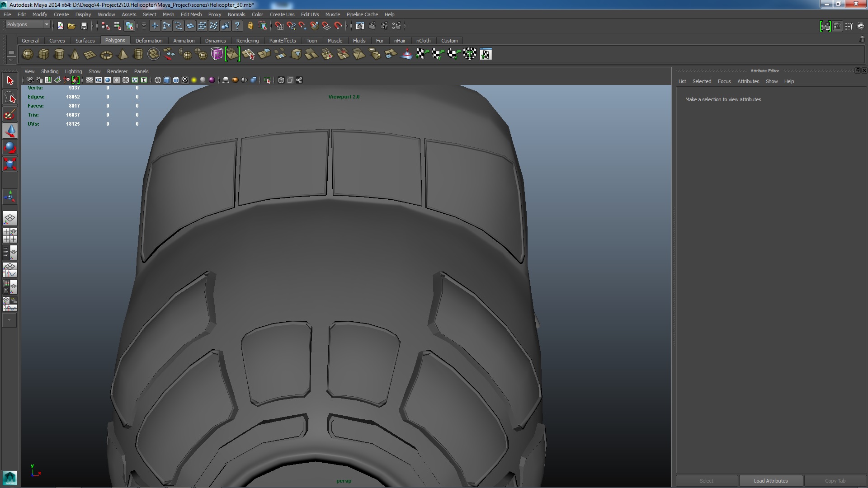Switch to the Rendering shelf tab
868x488 pixels.
[x=247, y=41]
